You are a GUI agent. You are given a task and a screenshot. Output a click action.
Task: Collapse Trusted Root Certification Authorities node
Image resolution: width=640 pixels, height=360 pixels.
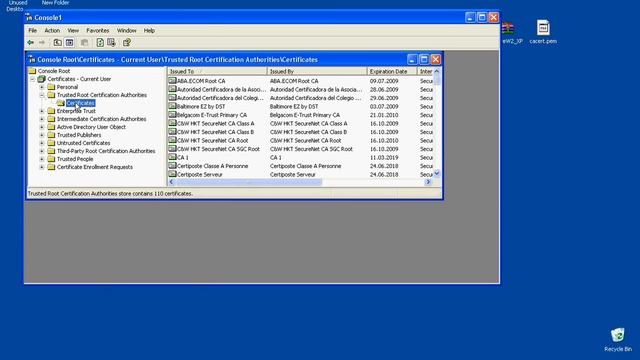pyautogui.click(x=42, y=95)
